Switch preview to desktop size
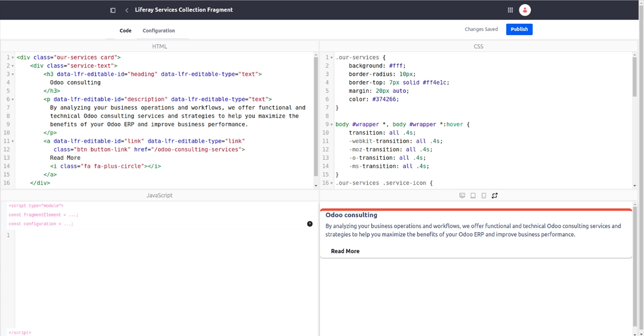The height and width of the screenshot is (336, 644). (x=462, y=195)
